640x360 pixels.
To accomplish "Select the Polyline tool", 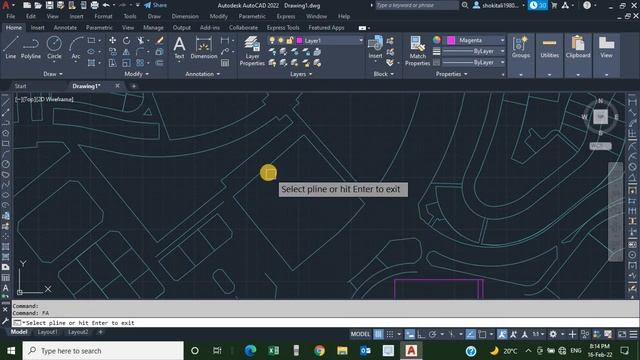I will click(31, 47).
